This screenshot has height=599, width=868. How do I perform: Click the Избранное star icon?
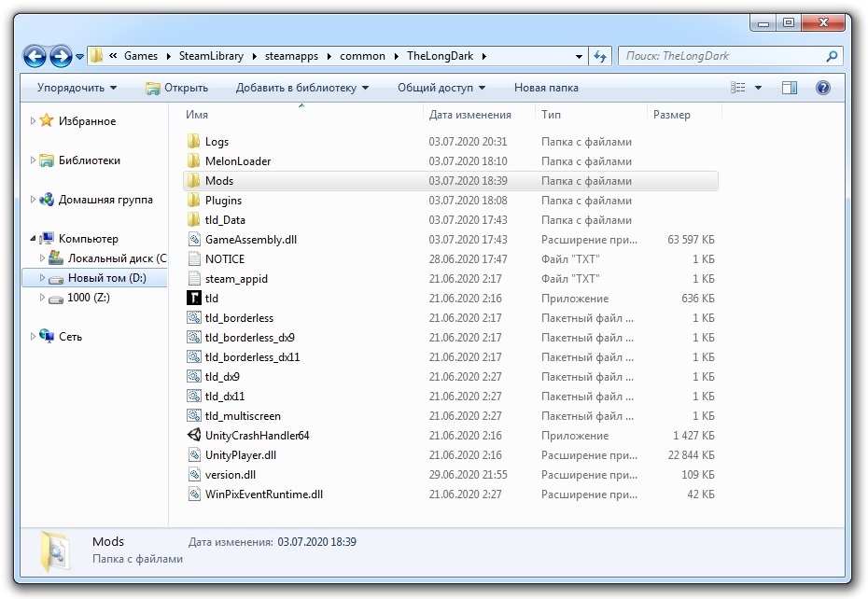point(47,120)
